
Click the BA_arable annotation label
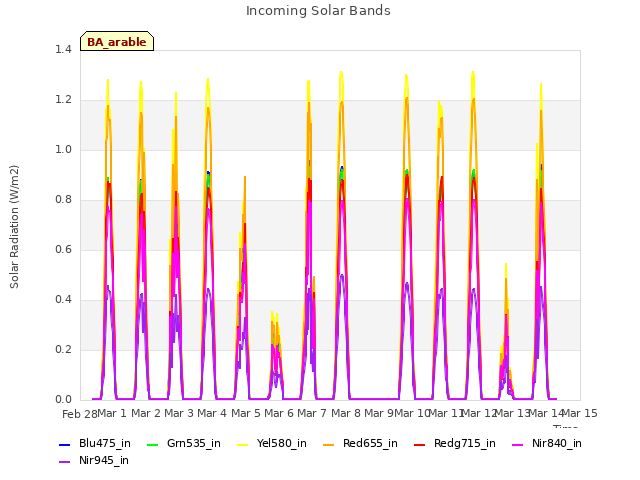click(x=117, y=41)
